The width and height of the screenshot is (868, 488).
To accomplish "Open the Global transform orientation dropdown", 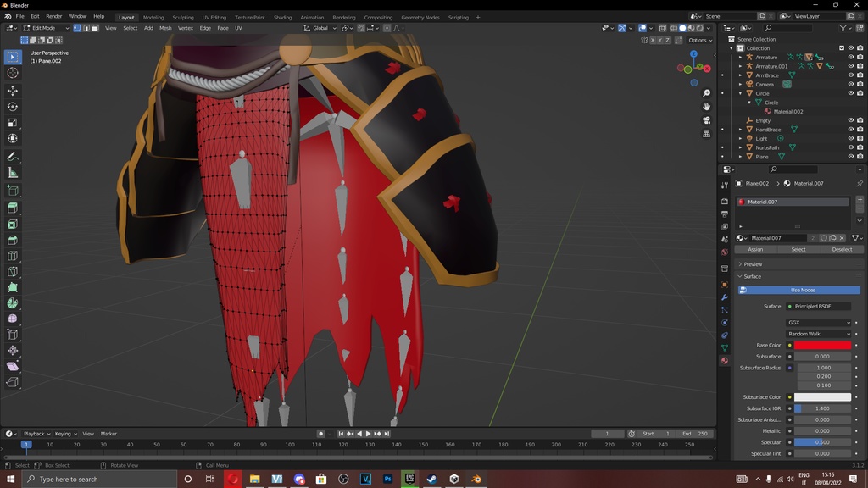I will (320, 27).
